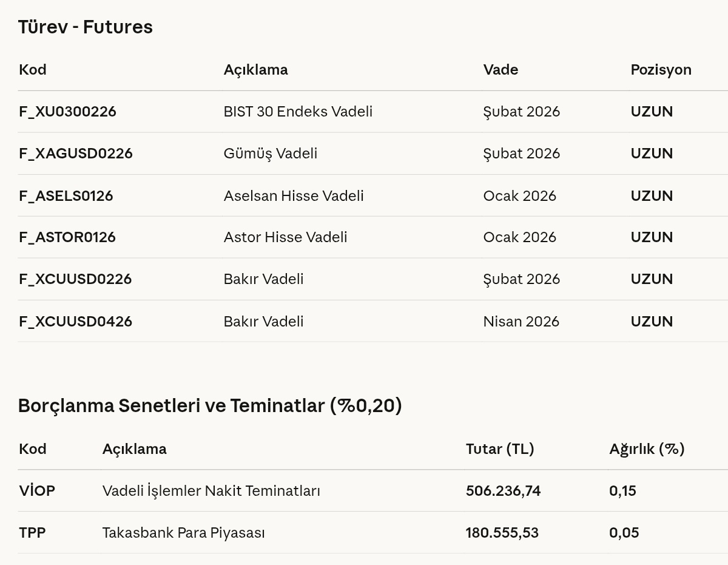Click the Ağırlık (%) column header
The height and width of the screenshot is (565, 728).
coord(647,449)
